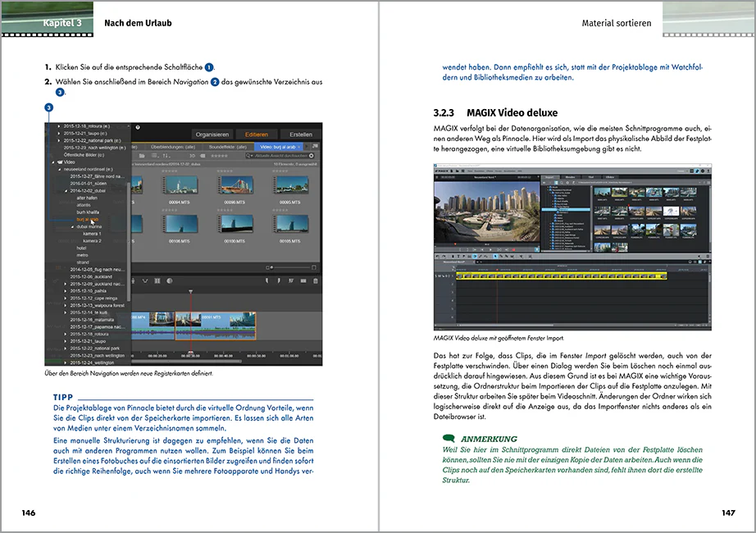
Task: Select the yellow clip on MAGIX track 1
Action: coord(561,276)
